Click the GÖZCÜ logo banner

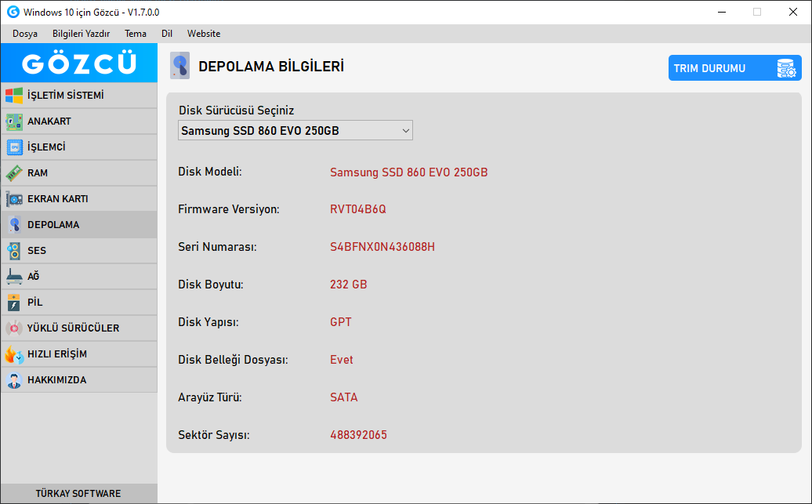coord(78,63)
